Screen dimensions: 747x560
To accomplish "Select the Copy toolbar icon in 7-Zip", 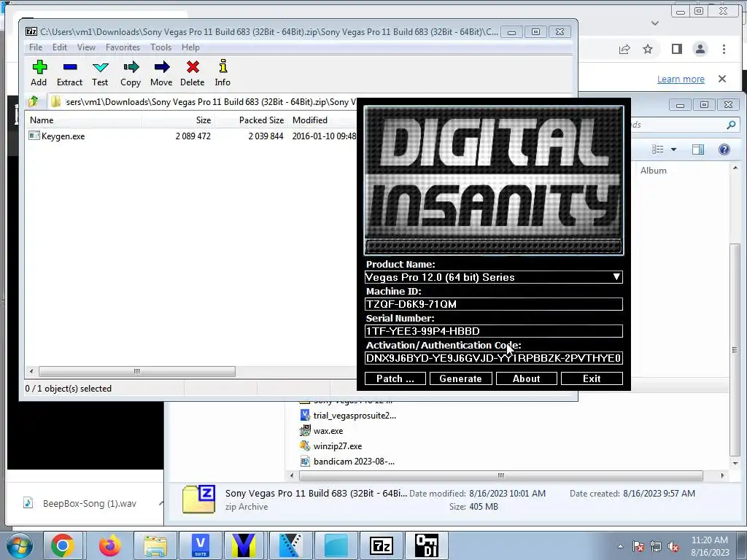I will 131,67.
